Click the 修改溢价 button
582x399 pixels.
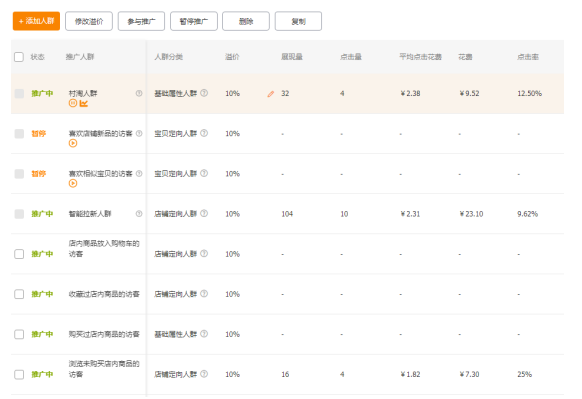pyautogui.click(x=89, y=21)
